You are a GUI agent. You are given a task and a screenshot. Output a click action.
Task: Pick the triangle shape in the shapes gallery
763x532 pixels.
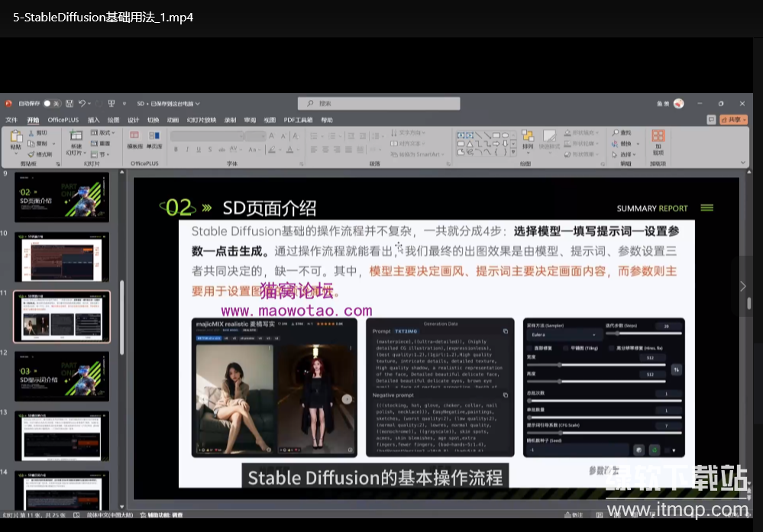tap(470, 144)
